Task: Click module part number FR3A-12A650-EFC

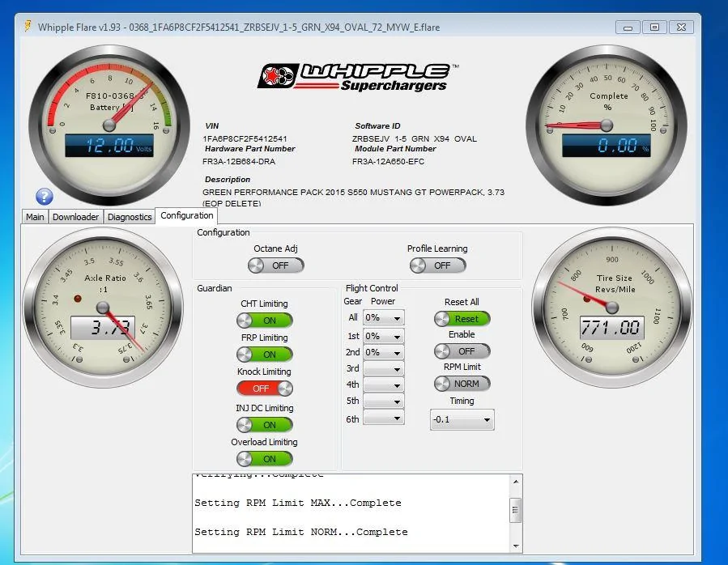Action: [388, 162]
